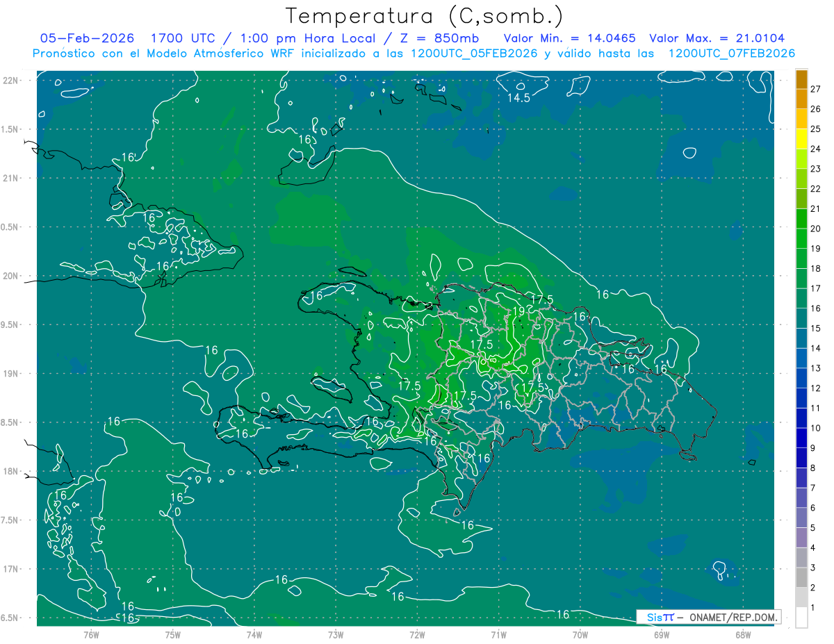Click the yellow swatch between 24 and 25
Screen dimensions: 834x644
point(801,139)
